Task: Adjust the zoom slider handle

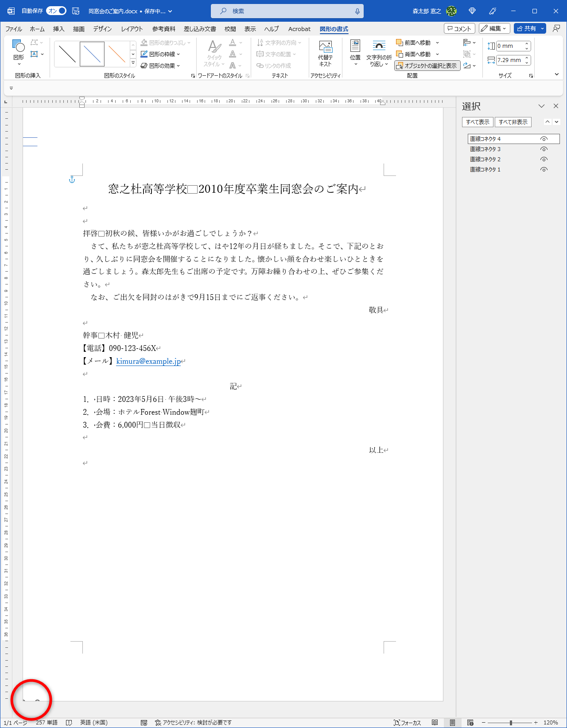Action: click(511, 723)
